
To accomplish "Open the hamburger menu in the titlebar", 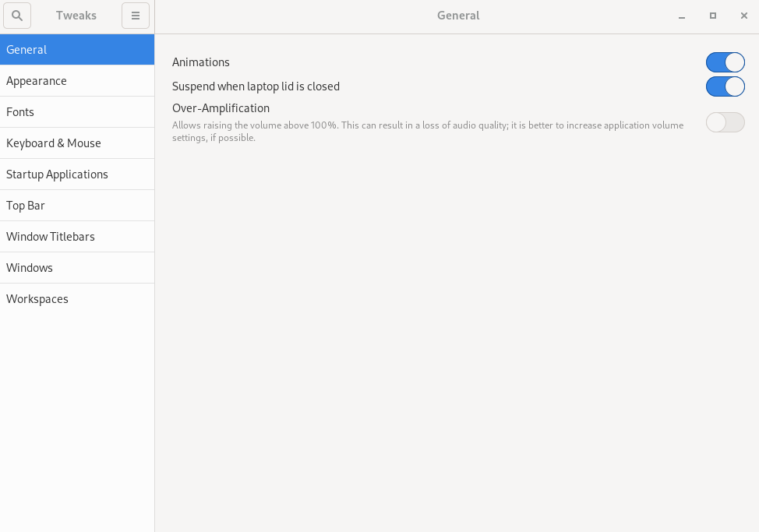I will tap(135, 16).
